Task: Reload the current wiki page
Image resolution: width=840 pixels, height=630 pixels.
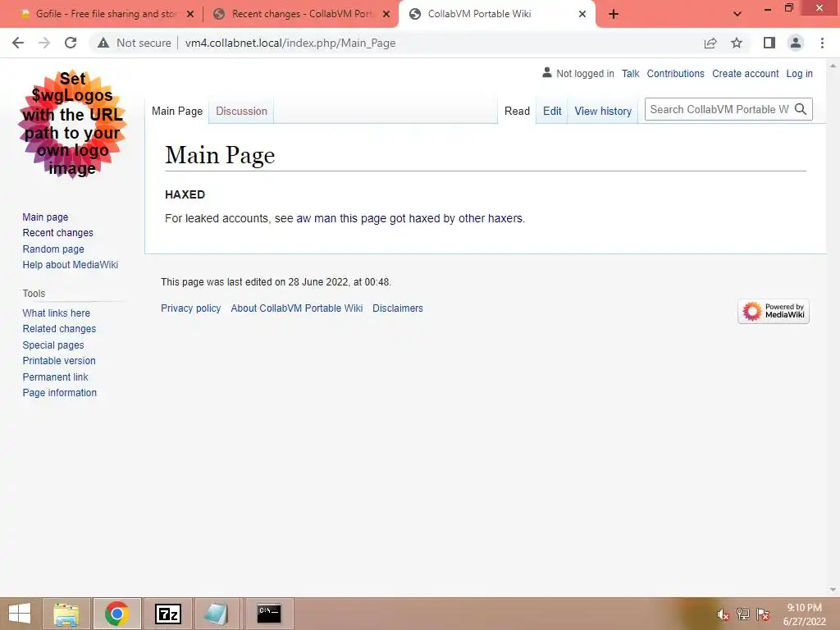Action: click(71, 43)
